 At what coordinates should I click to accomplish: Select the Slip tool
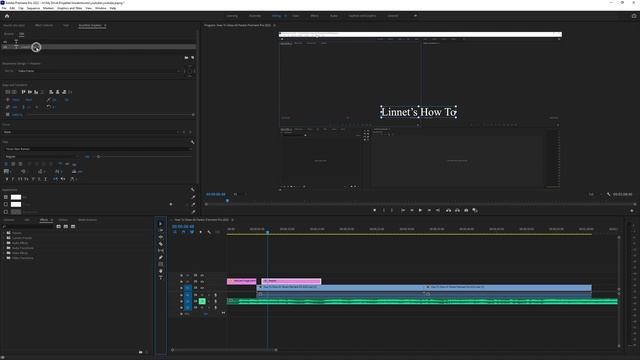160,251
